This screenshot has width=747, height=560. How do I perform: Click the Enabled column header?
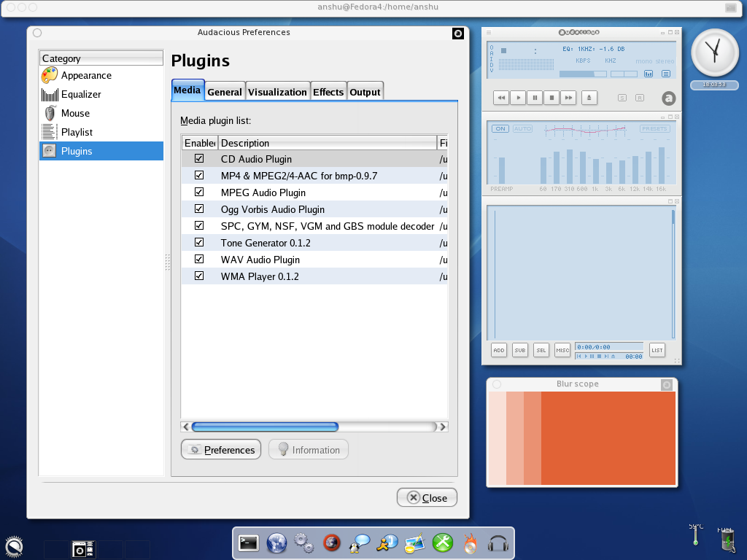tap(200, 143)
